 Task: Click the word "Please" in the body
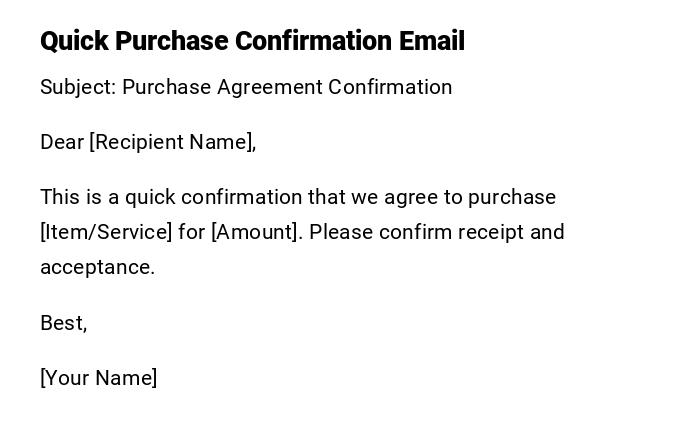coord(341,232)
